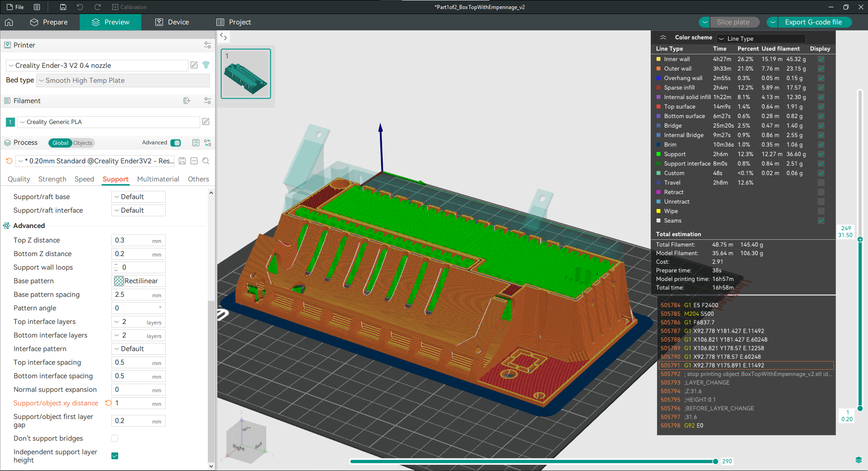Click the printer wifi connection icon
The width and height of the screenshot is (868, 471).
[206, 65]
